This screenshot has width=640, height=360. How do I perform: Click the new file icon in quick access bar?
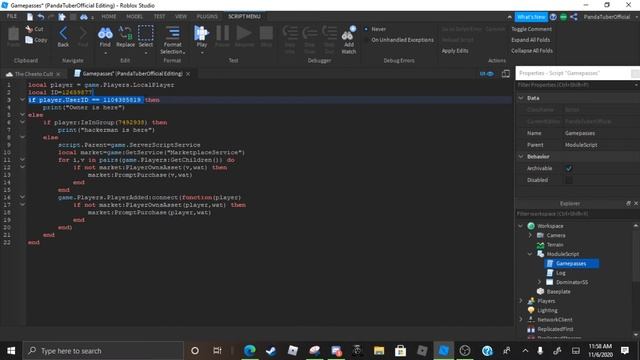(30, 17)
